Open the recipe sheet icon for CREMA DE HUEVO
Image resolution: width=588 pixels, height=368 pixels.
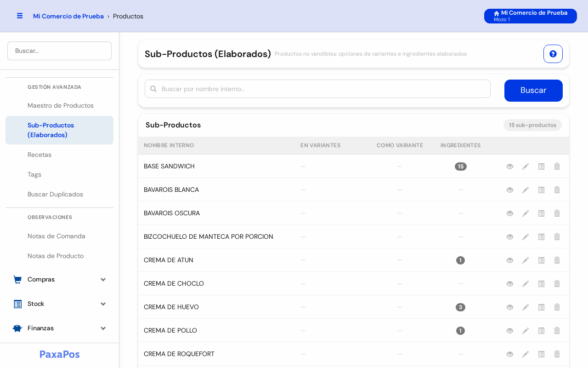tap(541, 307)
